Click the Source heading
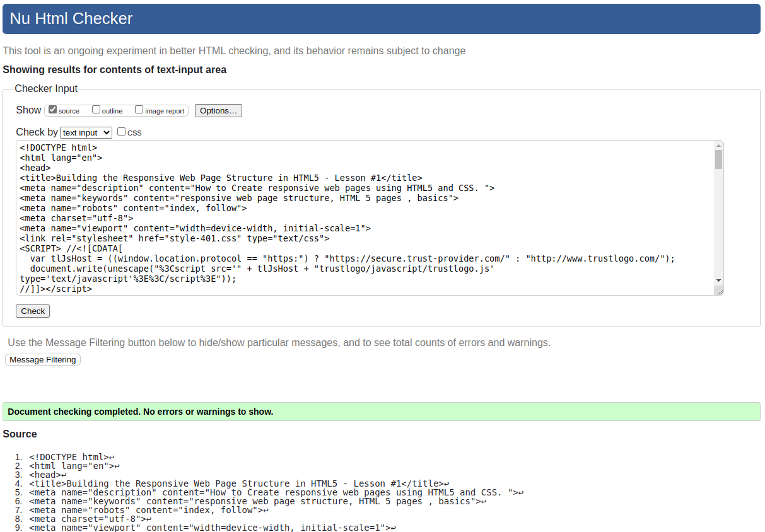765x532 pixels. point(20,434)
